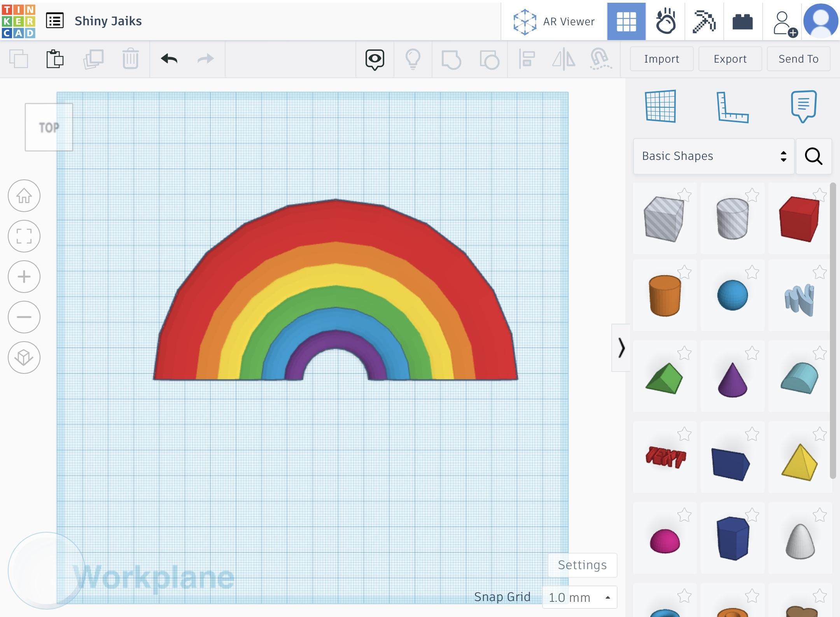Click the Tinkercad logo

(18, 21)
